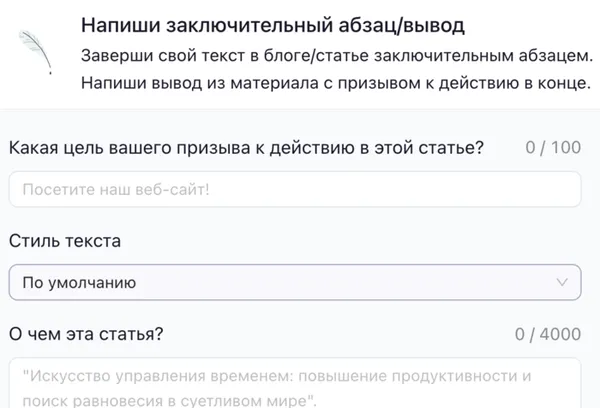
Task: Click the "Стиль текста" label
Action: tap(65, 241)
